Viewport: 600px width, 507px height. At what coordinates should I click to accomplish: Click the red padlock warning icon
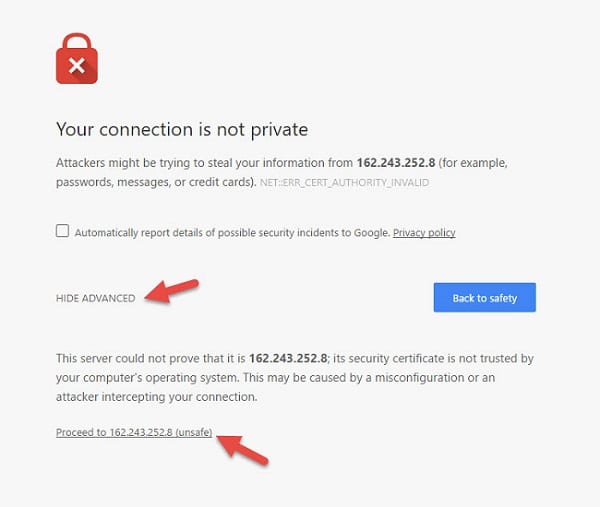(77, 58)
